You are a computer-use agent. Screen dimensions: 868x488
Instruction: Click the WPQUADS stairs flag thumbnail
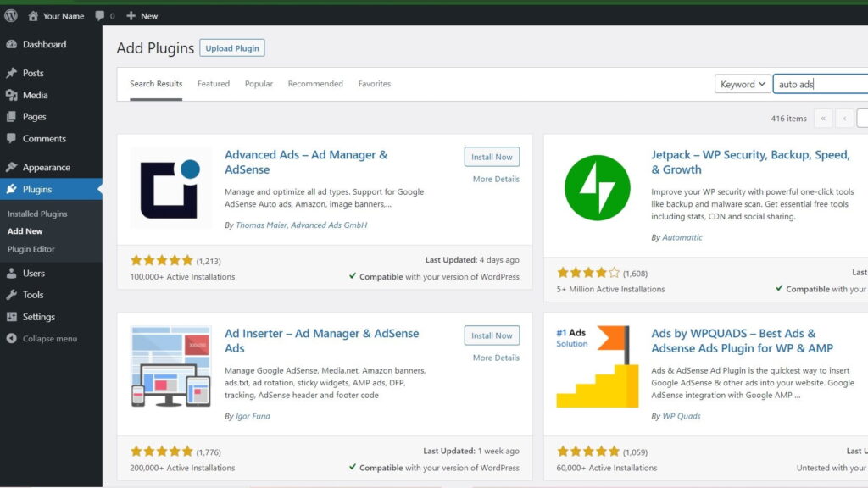pyautogui.click(x=598, y=366)
